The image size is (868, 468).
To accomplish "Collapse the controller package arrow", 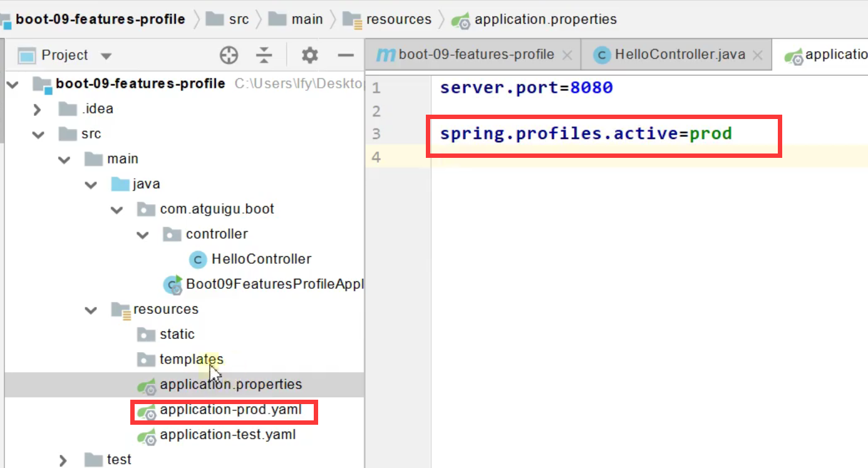I will click(143, 234).
